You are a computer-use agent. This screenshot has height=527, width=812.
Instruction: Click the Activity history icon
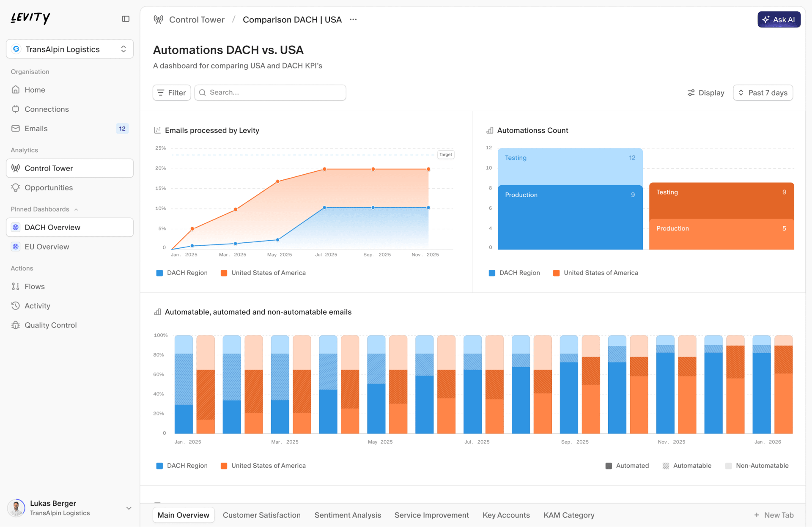point(16,305)
